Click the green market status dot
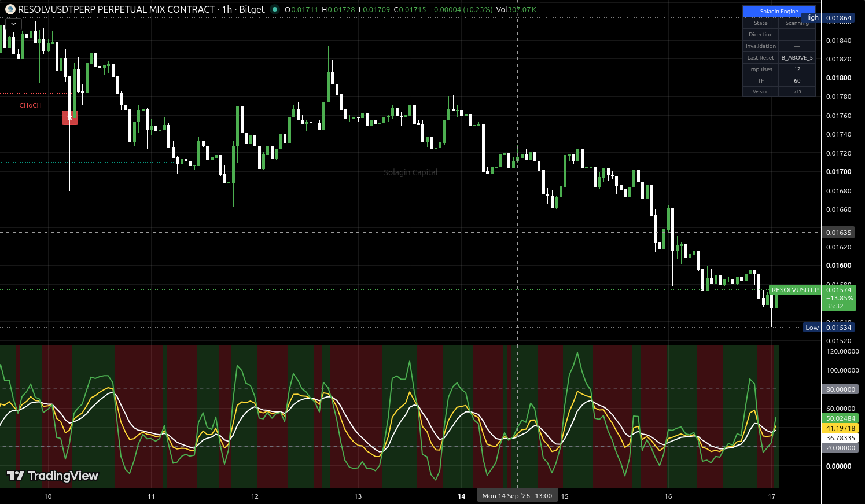 coord(275,9)
